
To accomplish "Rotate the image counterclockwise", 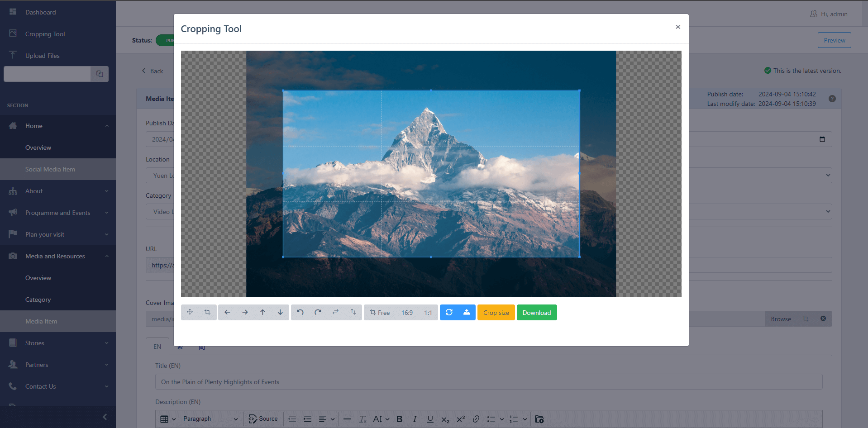I will click(300, 312).
